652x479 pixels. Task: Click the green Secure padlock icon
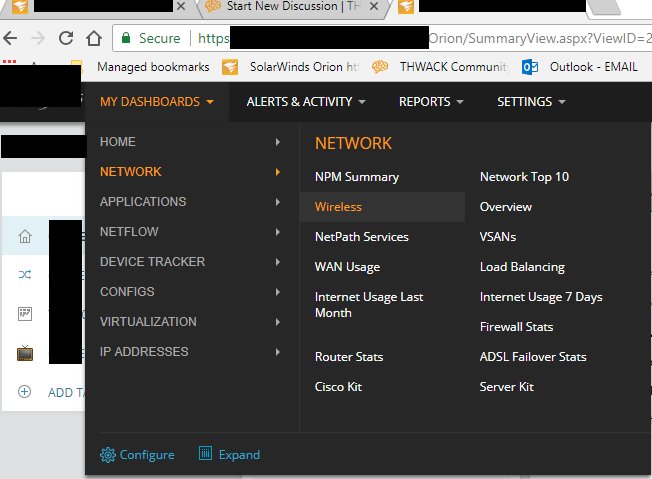click(126, 38)
